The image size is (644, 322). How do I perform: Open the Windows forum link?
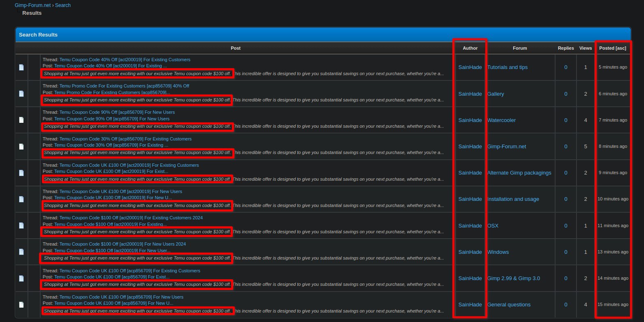[x=498, y=252]
